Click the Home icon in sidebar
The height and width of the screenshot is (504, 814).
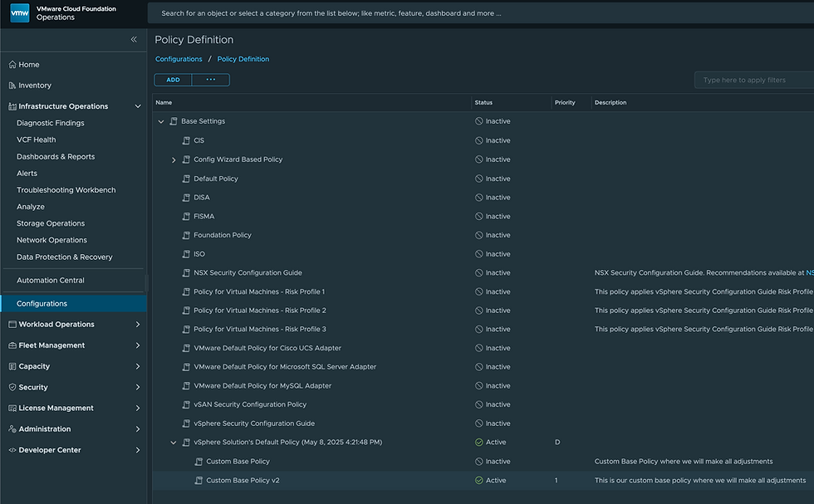click(x=12, y=65)
